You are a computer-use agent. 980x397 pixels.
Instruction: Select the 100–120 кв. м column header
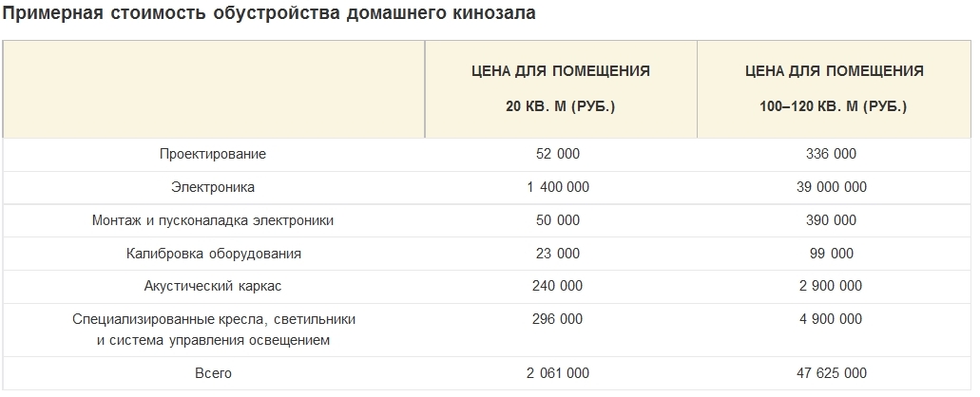click(834, 88)
